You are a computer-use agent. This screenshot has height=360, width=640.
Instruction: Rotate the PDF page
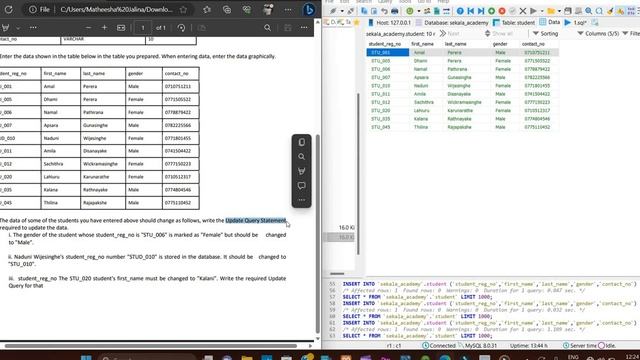182,28
